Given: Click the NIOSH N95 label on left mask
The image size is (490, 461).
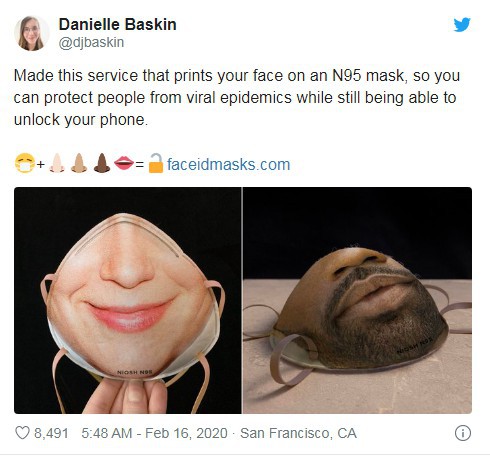Looking at the screenshot, I should (135, 372).
